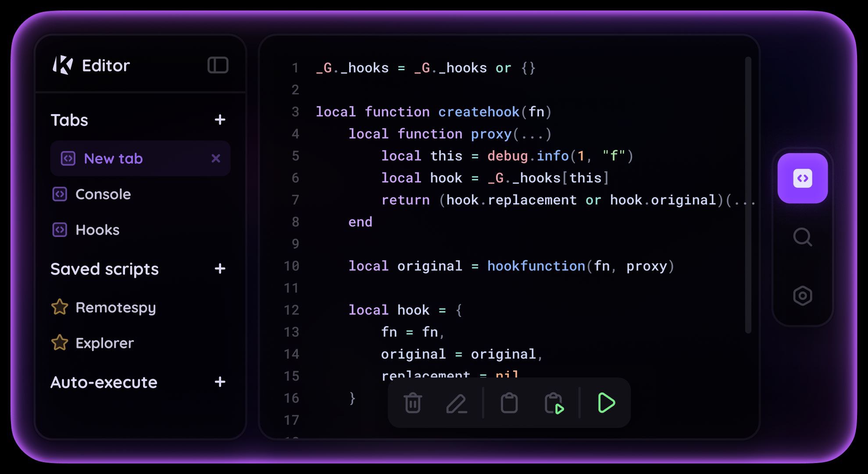This screenshot has height=474, width=868.
Task: Add a new saved script
Action: pyautogui.click(x=220, y=269)
